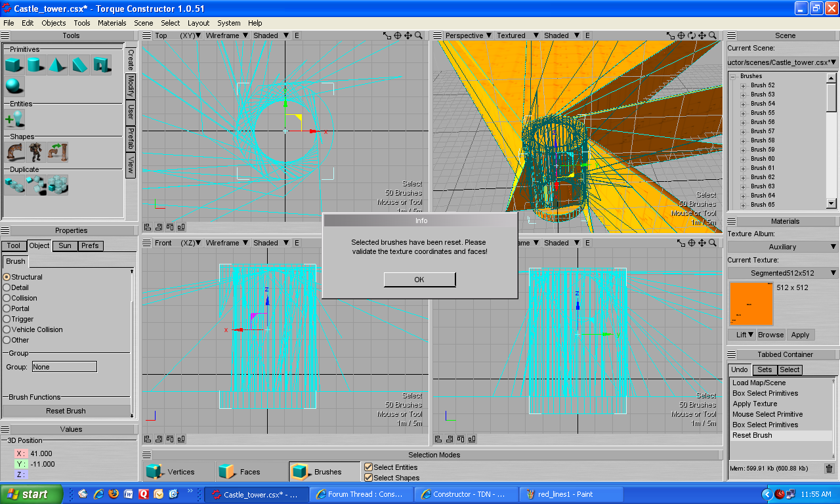Image resolution: width=840 pixels, height=504 pixels.
Task: Click the Windows Start button
Action: coord(31,494)
